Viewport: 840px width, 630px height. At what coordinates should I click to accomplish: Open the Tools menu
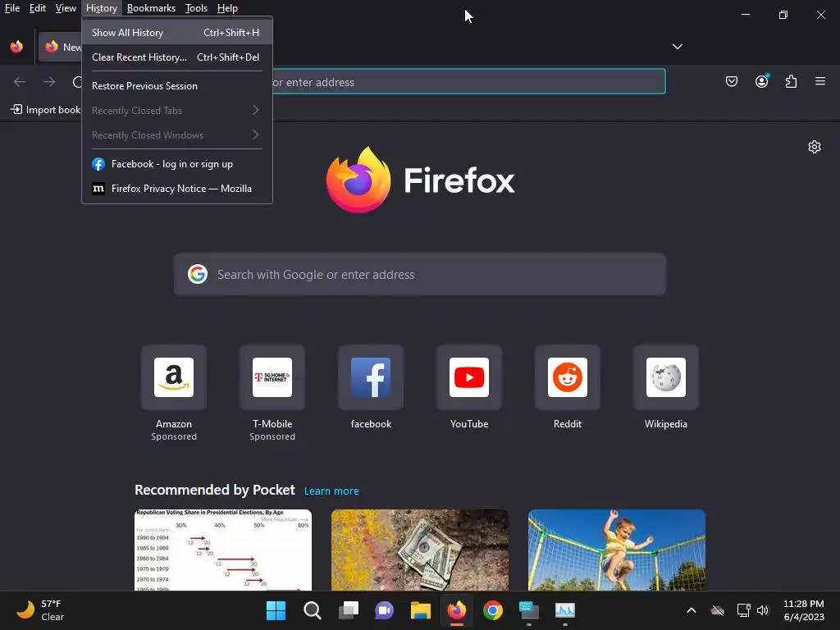[196, 8]
